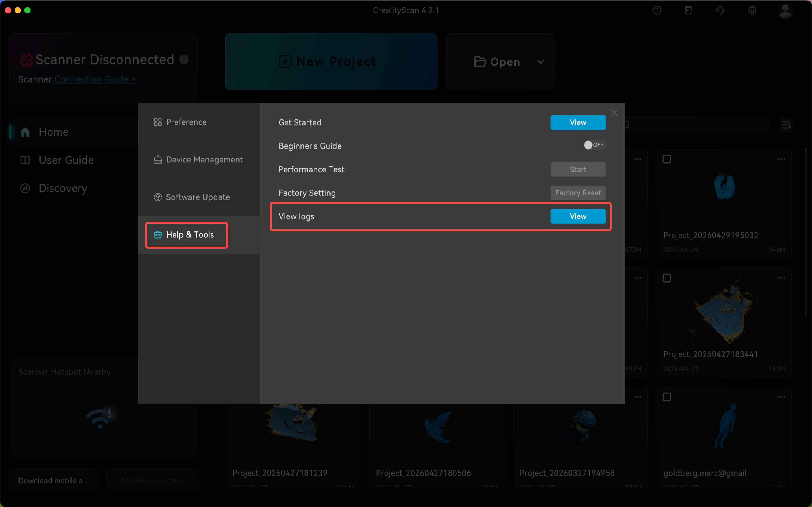This screenshot has height=507, width=812.
Task: Check the Project_20260429195032 checkbox
Action: click(667, 159)
